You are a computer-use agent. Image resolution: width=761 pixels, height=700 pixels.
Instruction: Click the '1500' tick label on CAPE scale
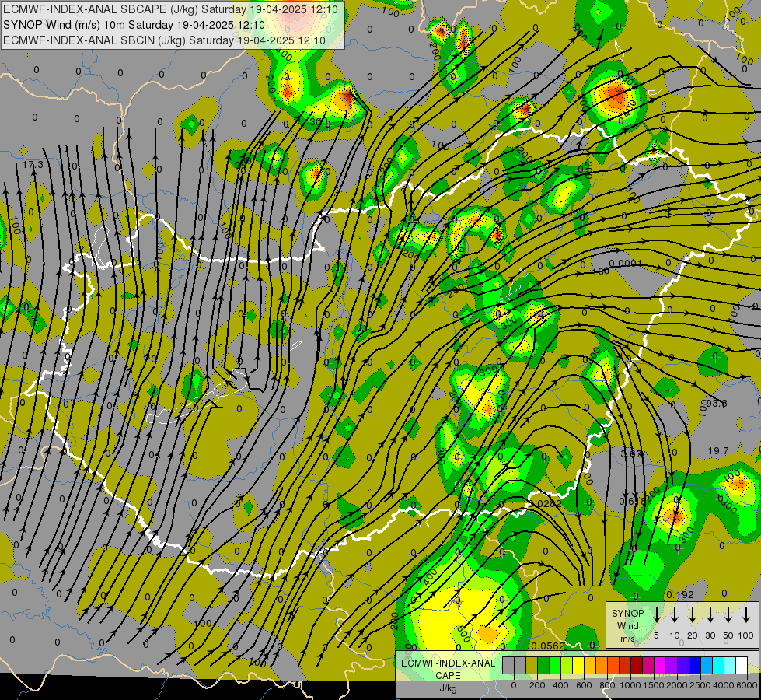pos(654,685)
